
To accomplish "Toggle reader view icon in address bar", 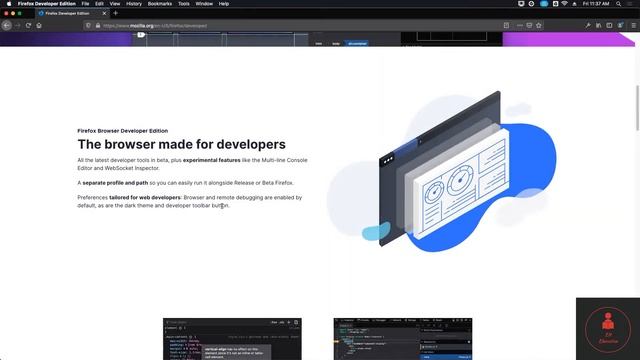I will tap(506, 25).
